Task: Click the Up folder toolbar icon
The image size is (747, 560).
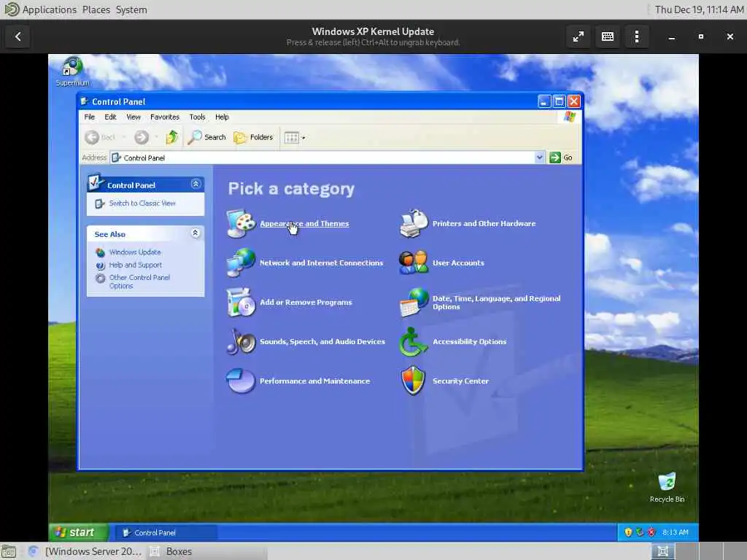Action: 172,137
